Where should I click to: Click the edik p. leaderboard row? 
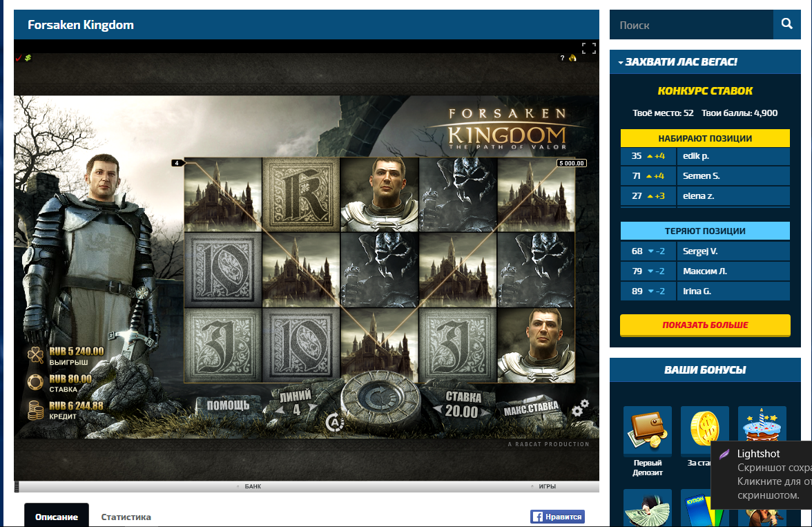[x=705, y=156]
